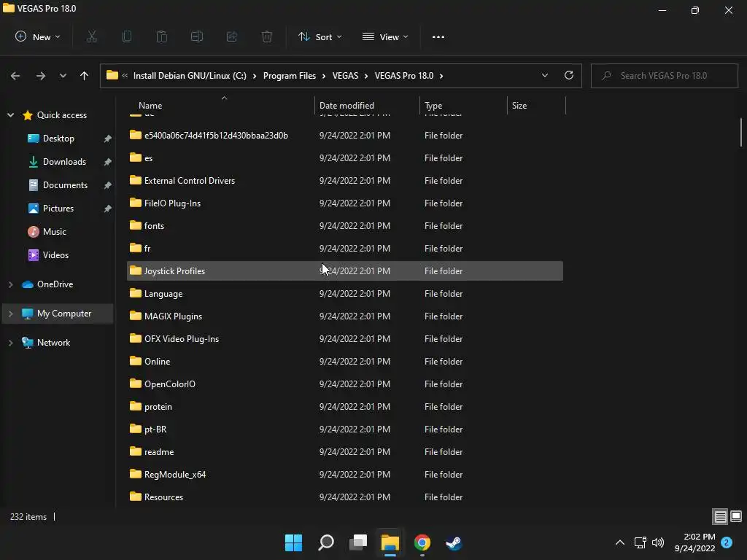
Task: Switch to large thumbnails view icon
Action: (x=736, y=517)
